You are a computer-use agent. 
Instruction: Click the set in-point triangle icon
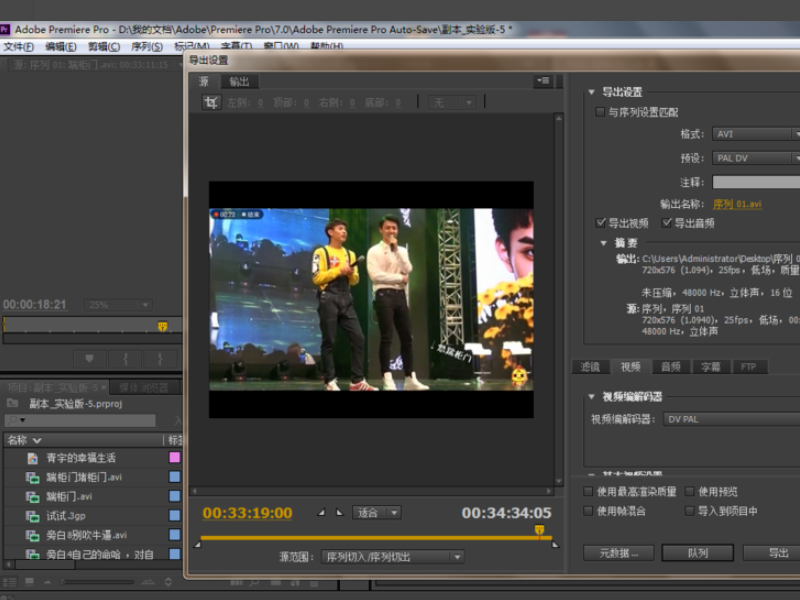(x=321, y=512)
